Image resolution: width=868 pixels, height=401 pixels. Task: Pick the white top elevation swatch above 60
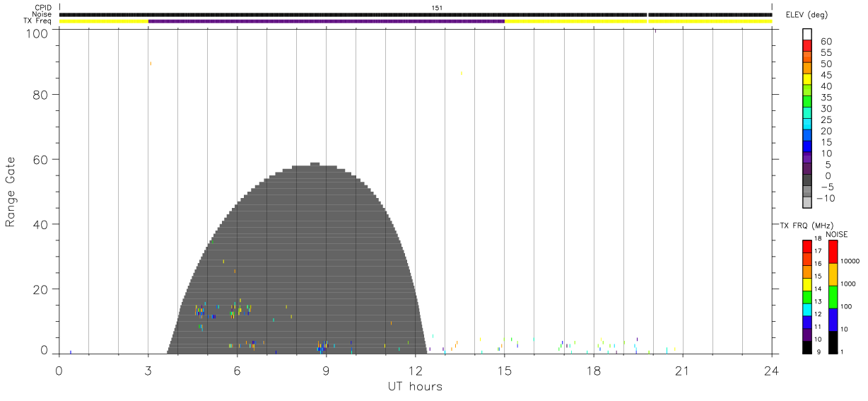click(807, 33)
